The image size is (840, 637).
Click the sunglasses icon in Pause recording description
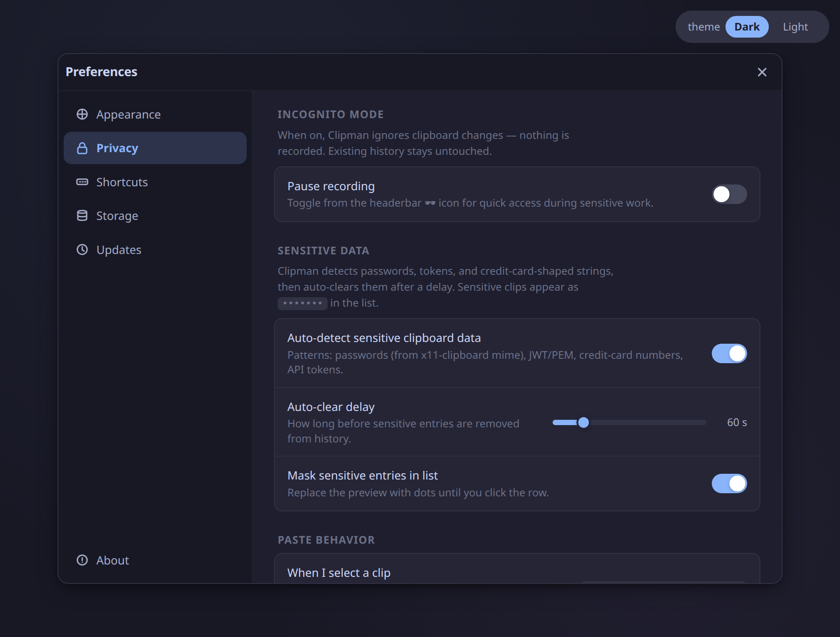(430, 203)
